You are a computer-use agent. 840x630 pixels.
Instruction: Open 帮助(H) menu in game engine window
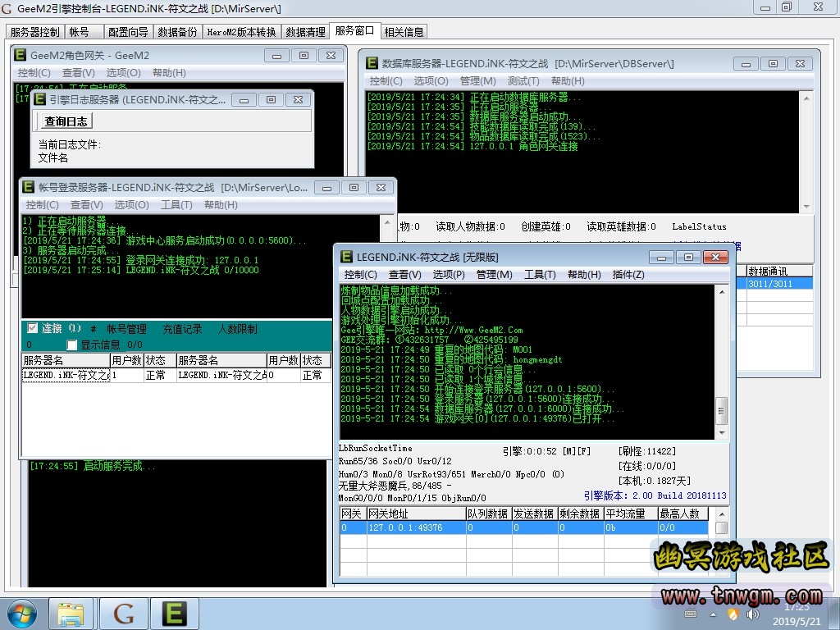coord(584,274)
